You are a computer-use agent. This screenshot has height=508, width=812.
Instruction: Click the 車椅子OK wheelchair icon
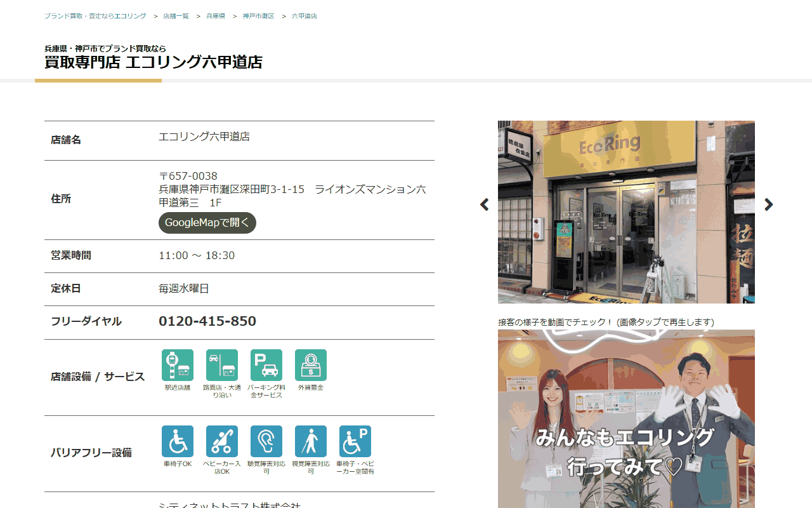(178, 441)
